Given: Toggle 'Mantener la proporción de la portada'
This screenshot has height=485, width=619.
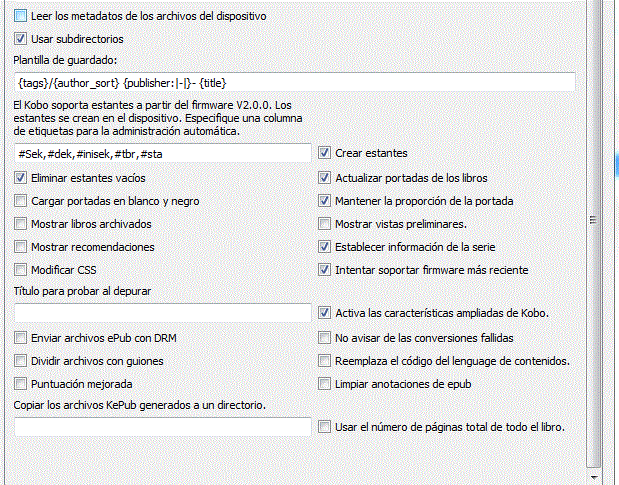Looking at the screenshot, I should pos(325,200).
